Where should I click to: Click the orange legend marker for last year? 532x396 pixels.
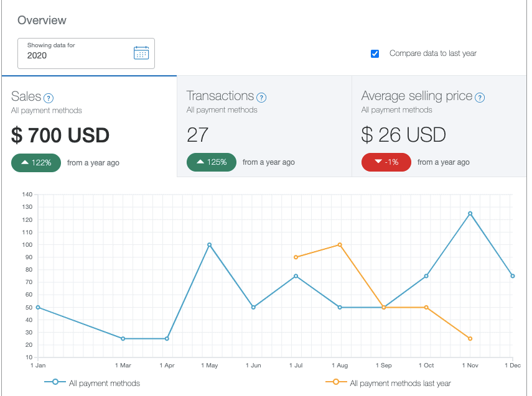[336, 382]
